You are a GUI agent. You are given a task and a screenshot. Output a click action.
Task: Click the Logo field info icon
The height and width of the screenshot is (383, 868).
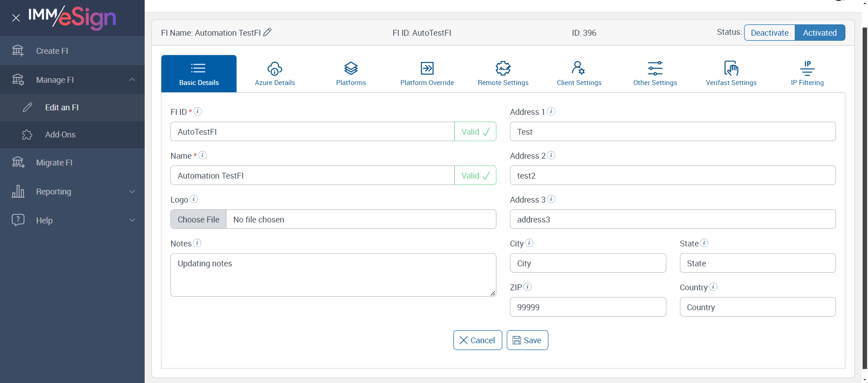(194, 199)
